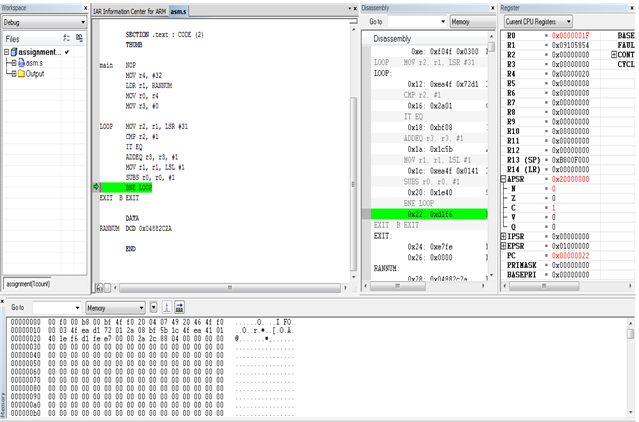
Task: Click the C flag value 1
Action: pyautogui.click(x=553, y=208)
